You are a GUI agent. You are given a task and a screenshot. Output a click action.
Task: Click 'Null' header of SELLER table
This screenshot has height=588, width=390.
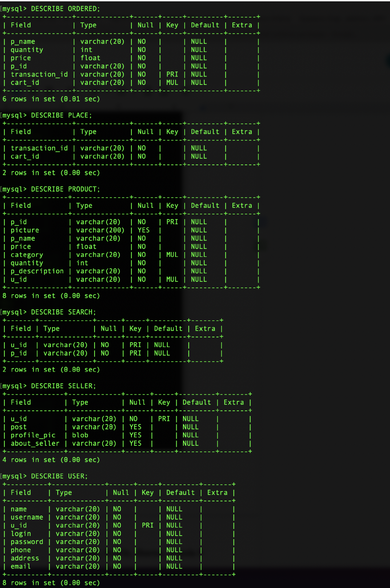(x=137, y=402)
